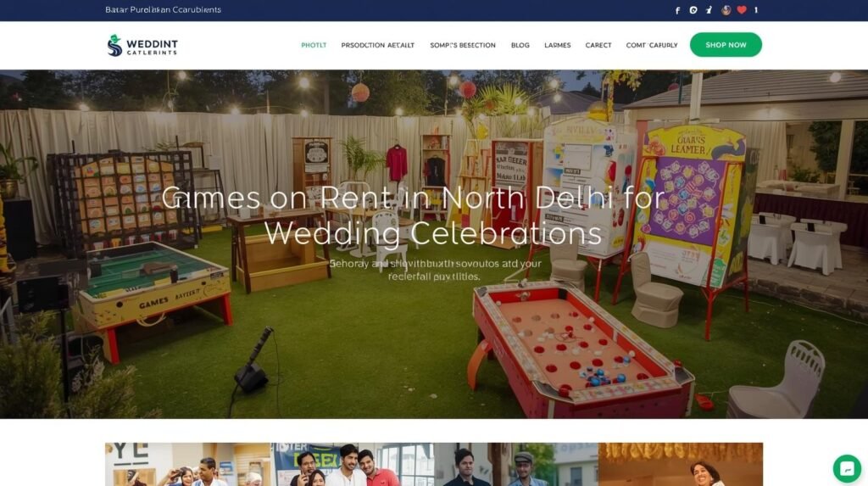
Task: Open the Facebook icon in top bar
Action: pos(677,10)
